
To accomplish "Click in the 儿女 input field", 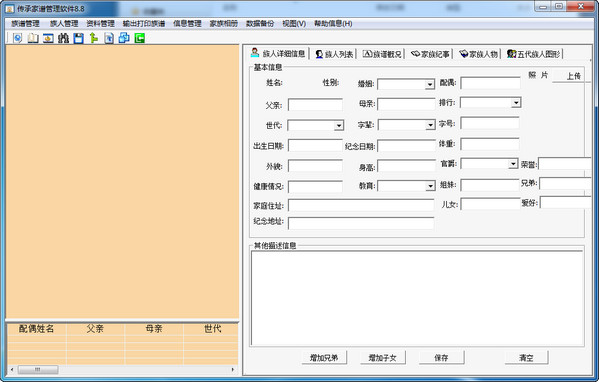I will [490, 204].
